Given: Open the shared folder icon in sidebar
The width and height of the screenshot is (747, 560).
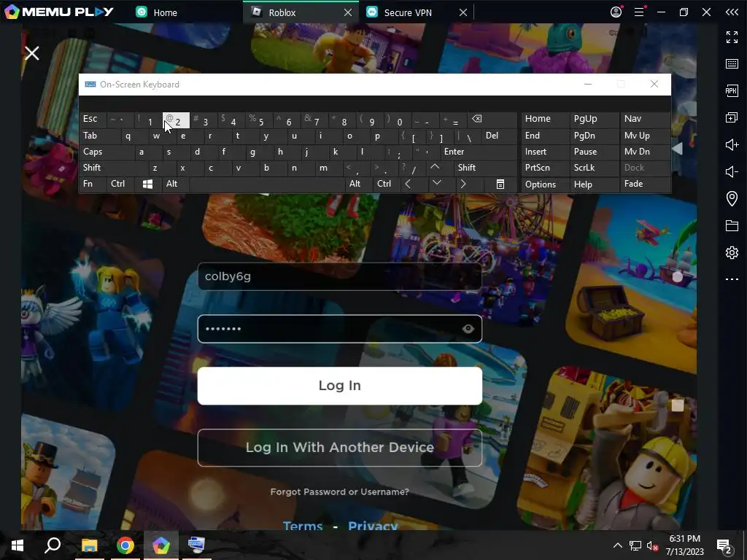Looking at the screenshot, I should pos(732,225).
